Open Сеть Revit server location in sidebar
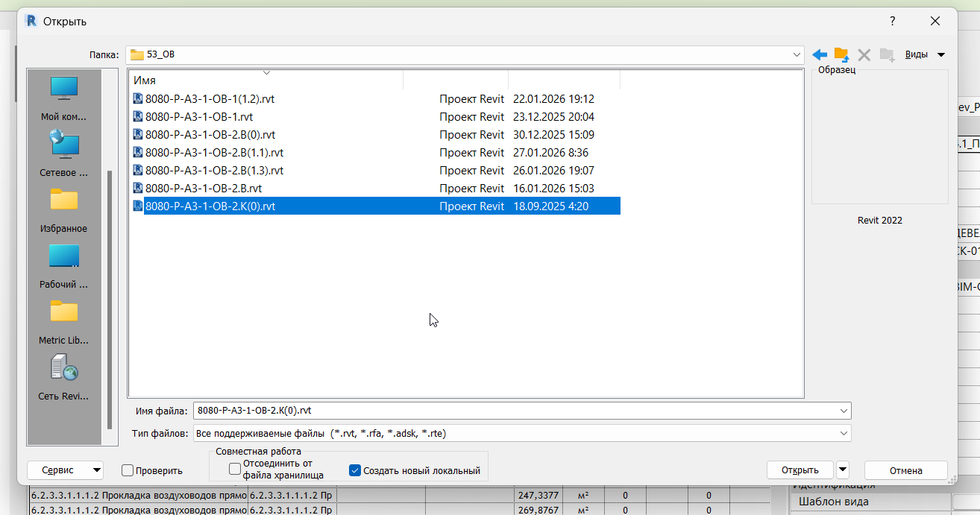The width and height of the screenshot is (980, 515). 64,378
